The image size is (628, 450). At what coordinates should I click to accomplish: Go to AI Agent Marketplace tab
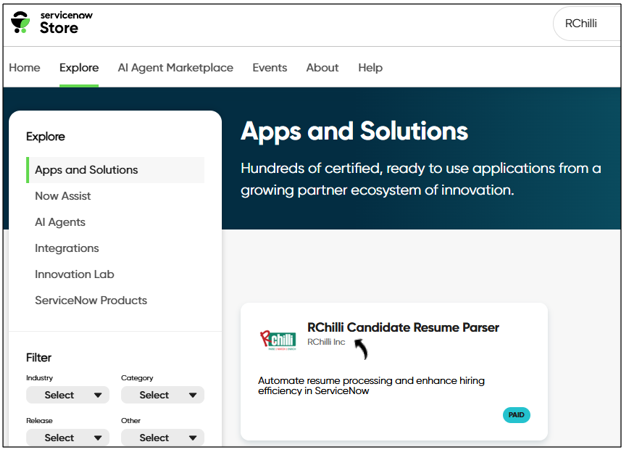click(175, 68)
